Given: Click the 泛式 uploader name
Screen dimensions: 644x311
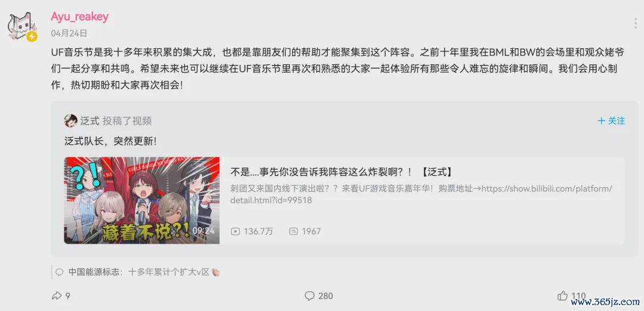Looking at the screenshot, I should tap(90, 120).
